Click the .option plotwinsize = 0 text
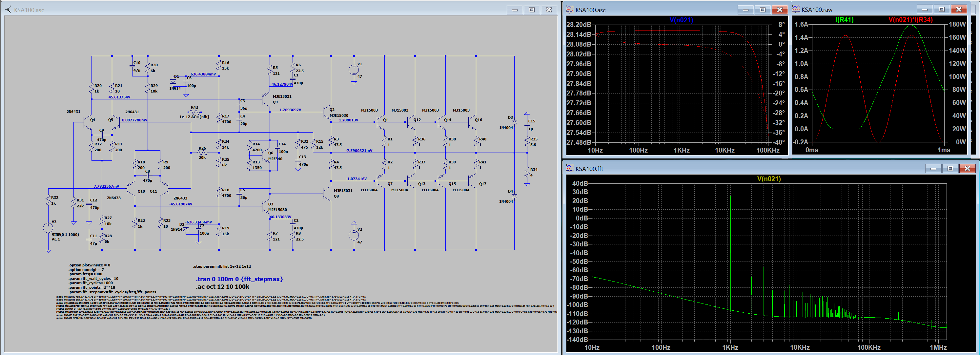Viewport: 980px width, 355px height. point(89,265)
